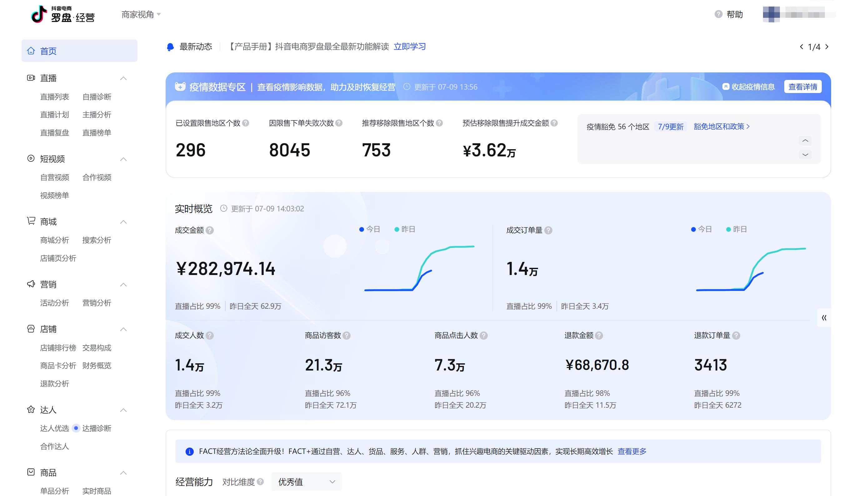Toggle the 昨日 legend on 成交订单量 chart

(x=737, y=229)
